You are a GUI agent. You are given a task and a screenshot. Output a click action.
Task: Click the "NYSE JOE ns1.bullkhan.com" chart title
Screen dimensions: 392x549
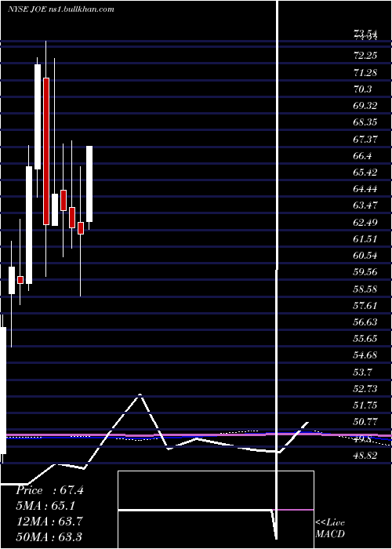tap(61, 9)
